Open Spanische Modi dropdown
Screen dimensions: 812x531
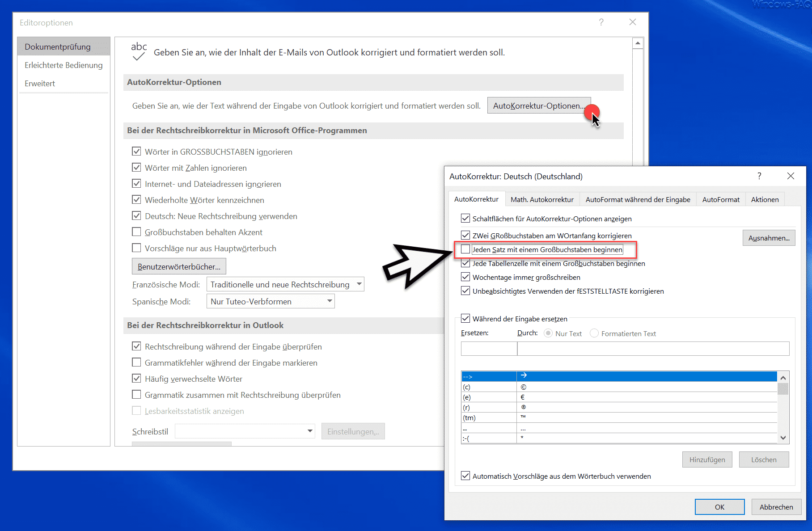tap(271, 301)
